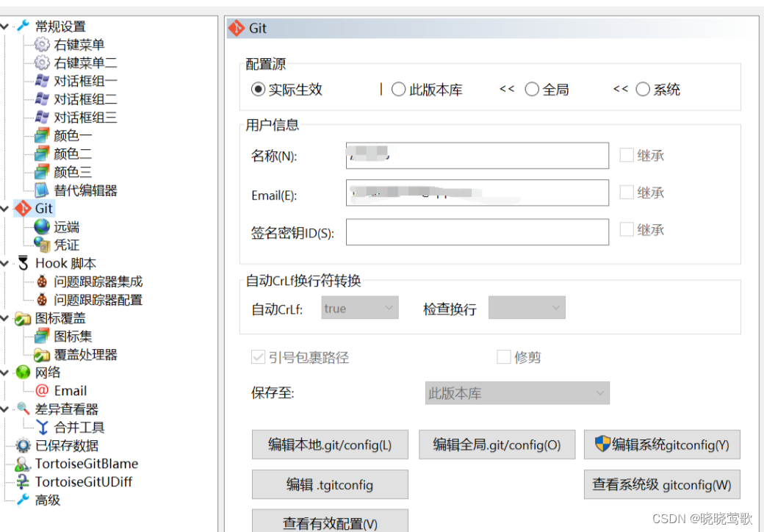Tick the 继承 checkbox for 名称
This screenshot has height=532, width=764.
tap(627, 155)
